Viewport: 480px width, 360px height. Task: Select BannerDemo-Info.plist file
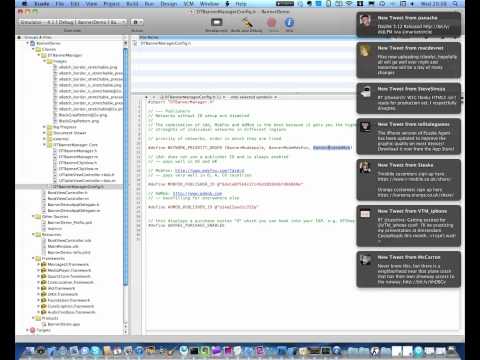pyautogui.click(x=69, y=252)
